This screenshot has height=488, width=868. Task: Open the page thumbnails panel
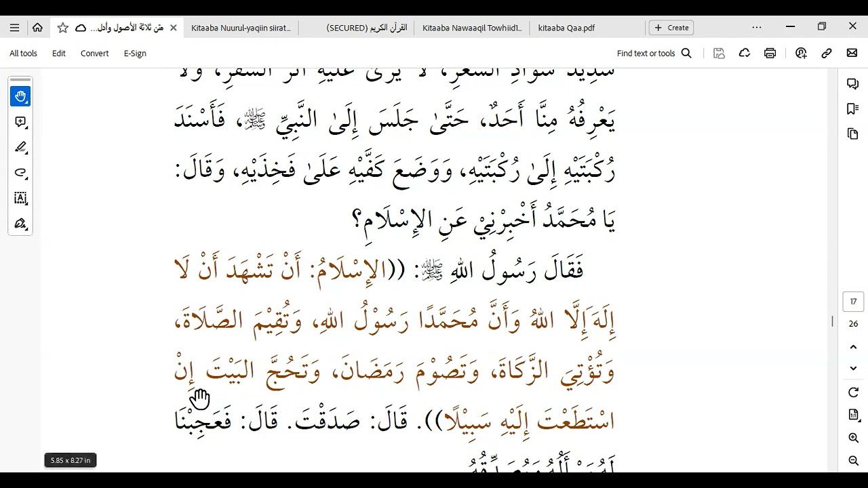click(853, 134)
